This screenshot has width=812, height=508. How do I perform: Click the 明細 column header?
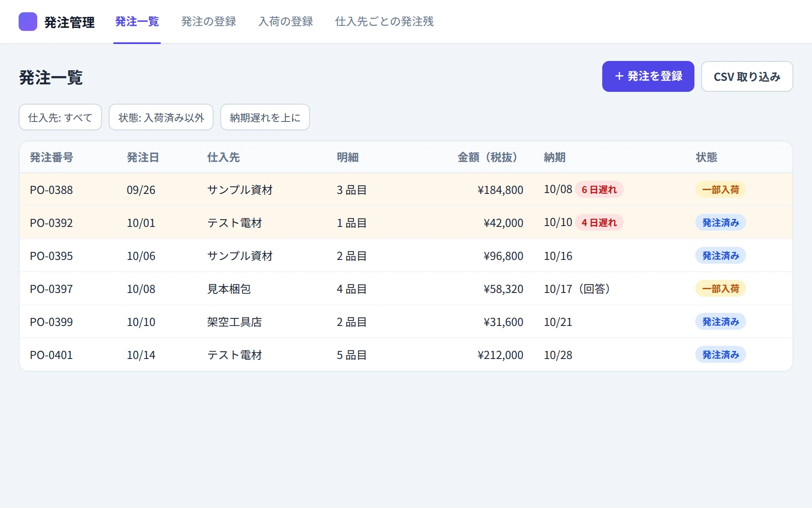point(348,157)
